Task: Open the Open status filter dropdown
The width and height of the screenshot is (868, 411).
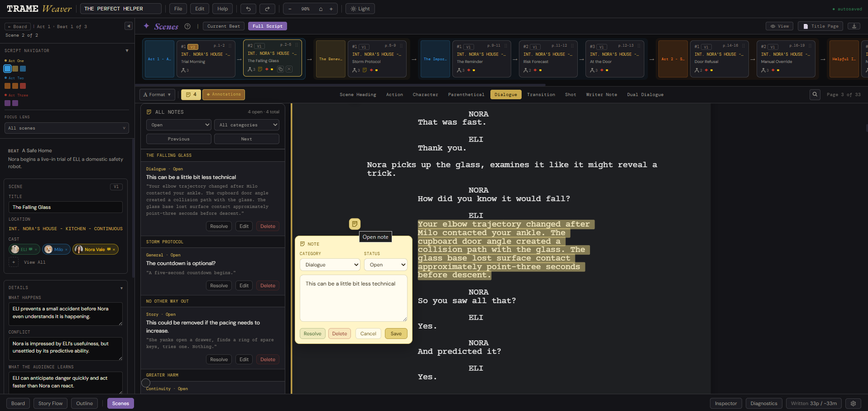Action: pos(179,125)
